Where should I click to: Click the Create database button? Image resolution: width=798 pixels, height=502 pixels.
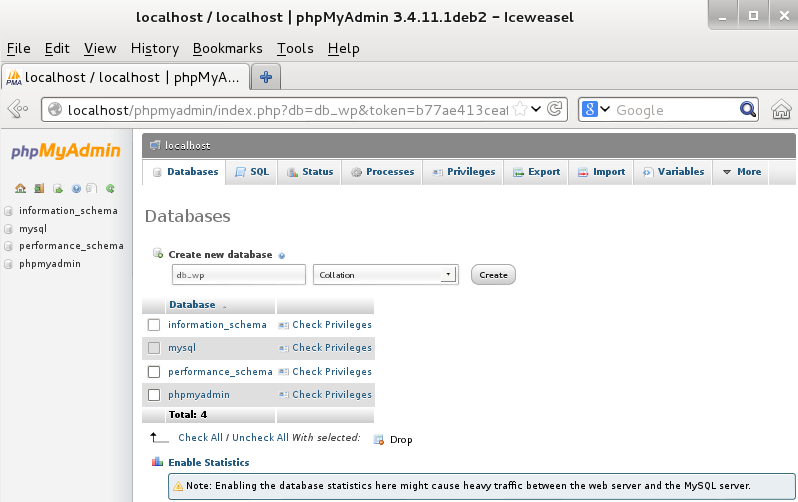click(x=493, y=275)
